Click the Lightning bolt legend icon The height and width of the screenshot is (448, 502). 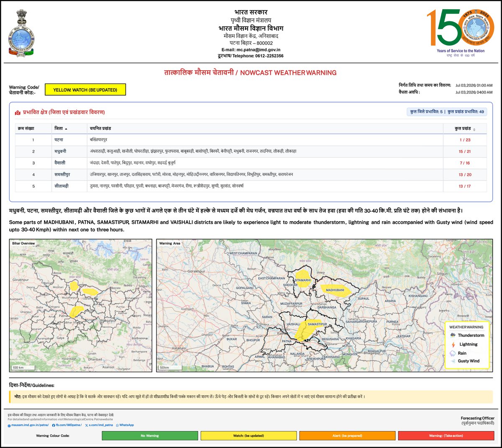tap(453, 344)
